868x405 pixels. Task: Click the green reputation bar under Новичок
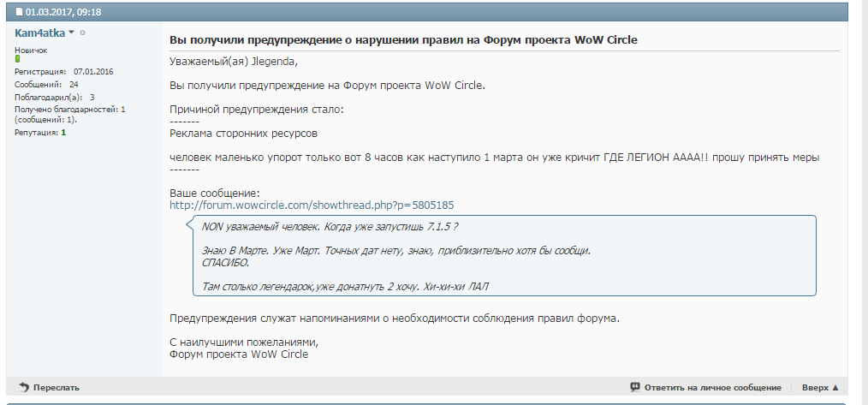(17, 59)
